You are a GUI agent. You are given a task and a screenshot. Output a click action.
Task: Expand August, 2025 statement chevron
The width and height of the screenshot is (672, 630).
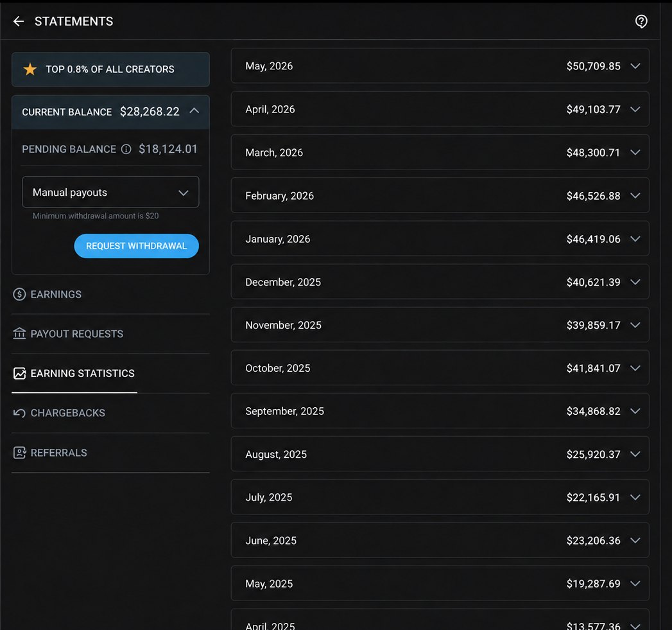coord(635,454)
